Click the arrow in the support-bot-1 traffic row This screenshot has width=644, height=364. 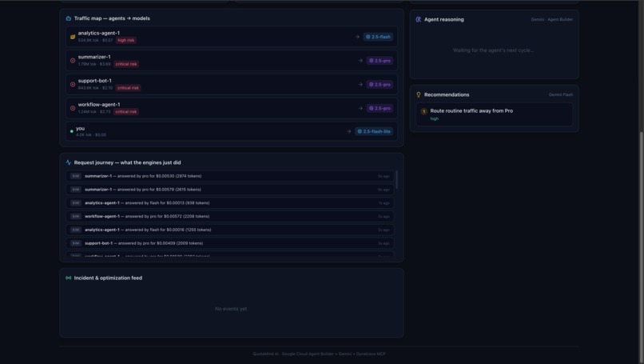coord(360,84)
